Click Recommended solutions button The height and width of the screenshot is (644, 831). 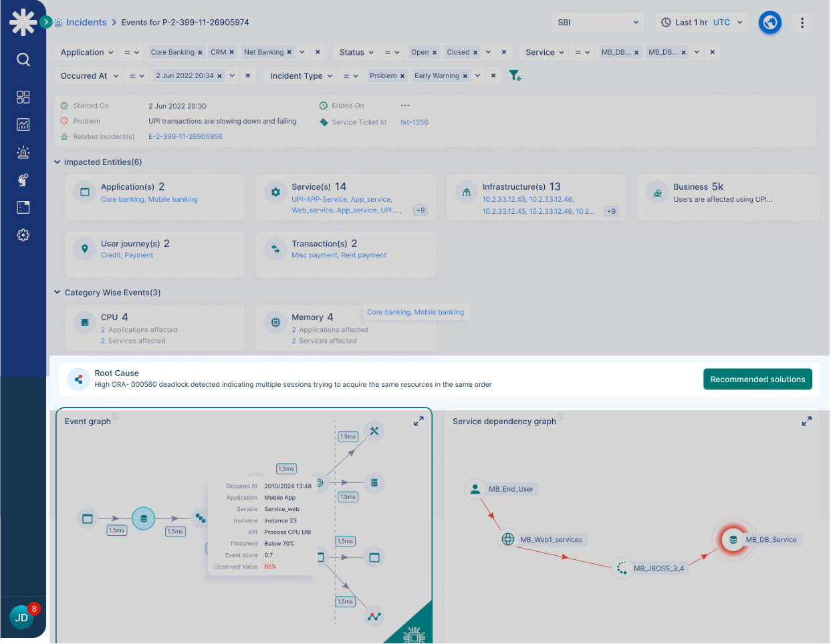(x=757, y=379)
